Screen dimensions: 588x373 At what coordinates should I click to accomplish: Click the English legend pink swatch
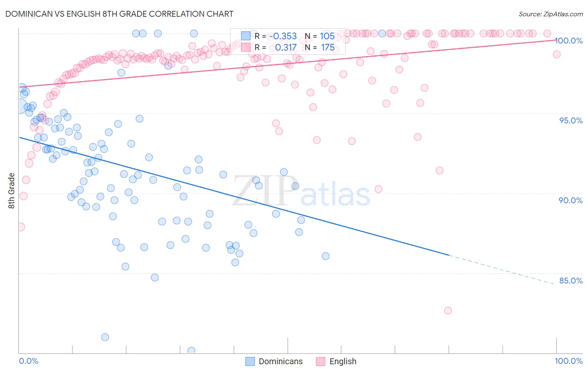(321, 361)
